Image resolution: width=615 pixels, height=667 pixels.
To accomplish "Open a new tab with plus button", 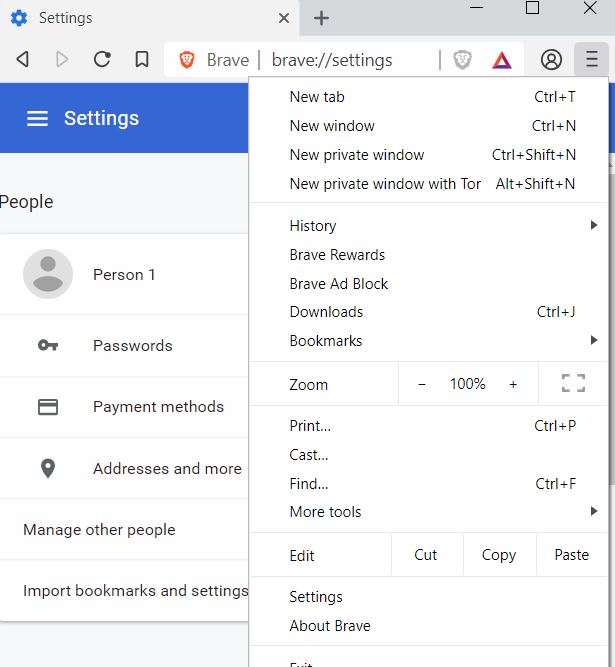I will pyautogui.click(x=321, y=18).
